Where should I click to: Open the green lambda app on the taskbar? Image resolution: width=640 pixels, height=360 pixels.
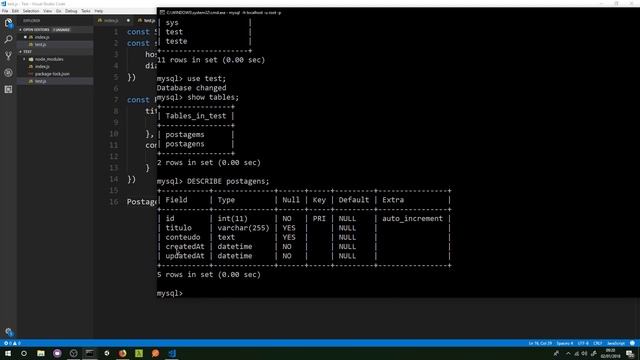139,353
